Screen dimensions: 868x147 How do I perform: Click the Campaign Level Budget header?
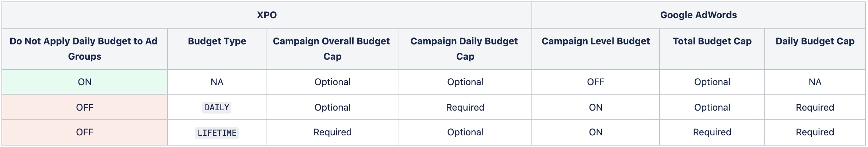click(595, 41)
